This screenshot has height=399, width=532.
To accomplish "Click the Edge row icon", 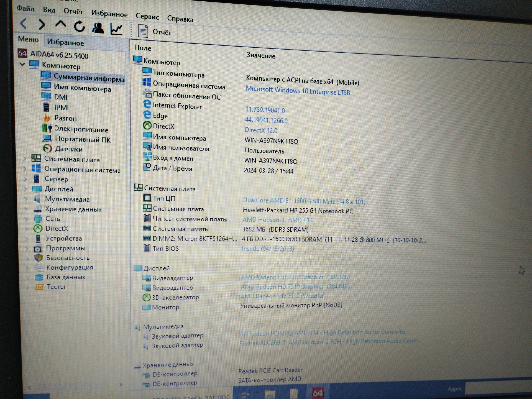I will (x=147, y=114).
